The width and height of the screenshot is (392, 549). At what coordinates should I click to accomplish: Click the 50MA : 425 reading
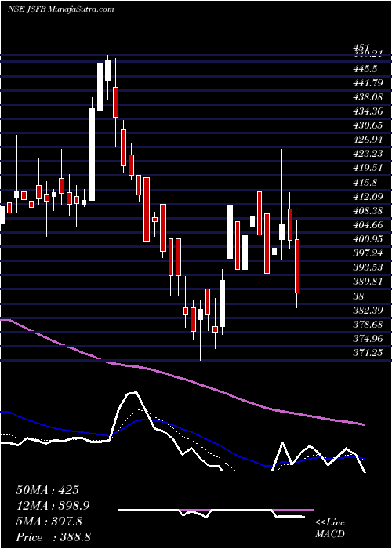pos(47,490)
